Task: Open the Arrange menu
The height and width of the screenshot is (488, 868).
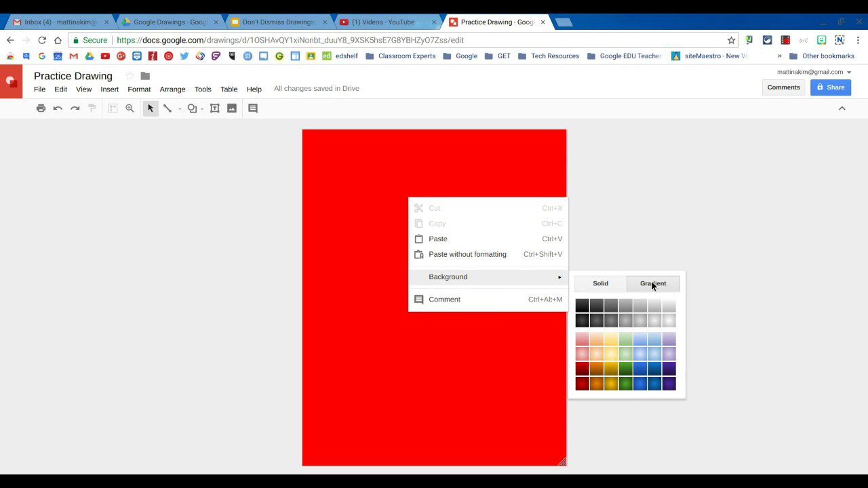Action: [172, 89]
